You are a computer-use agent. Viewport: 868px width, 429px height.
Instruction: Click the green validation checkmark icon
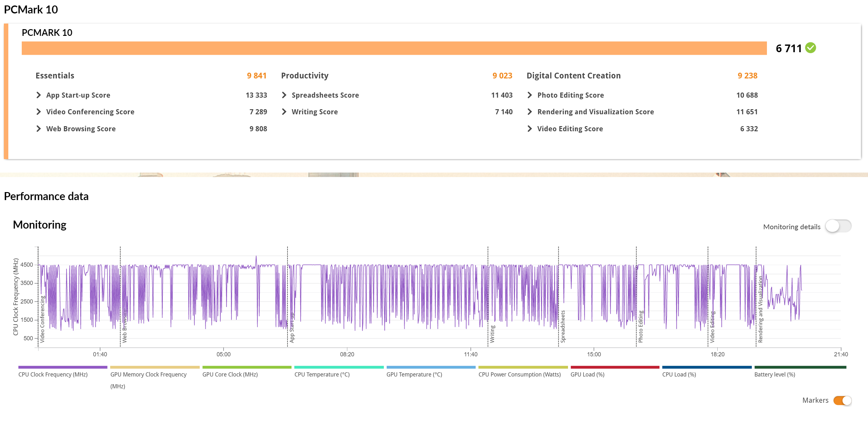coord(810,48)
